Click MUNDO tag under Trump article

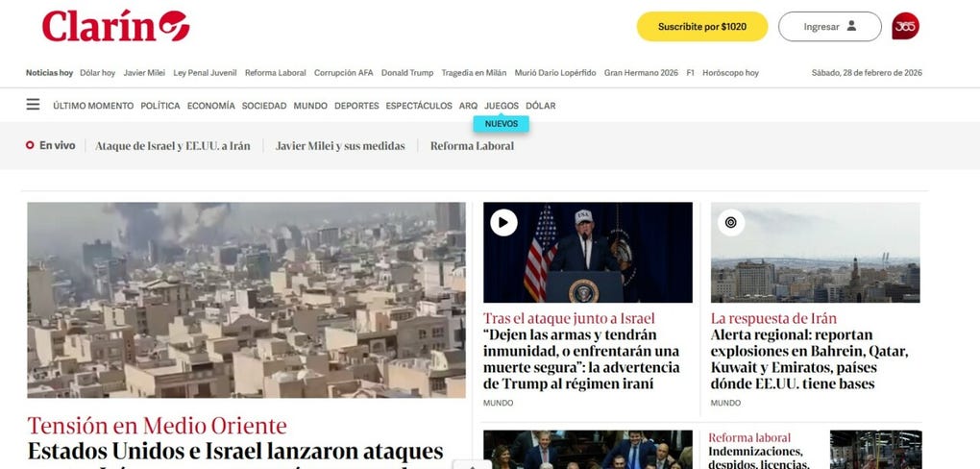(x=498, y=404)
